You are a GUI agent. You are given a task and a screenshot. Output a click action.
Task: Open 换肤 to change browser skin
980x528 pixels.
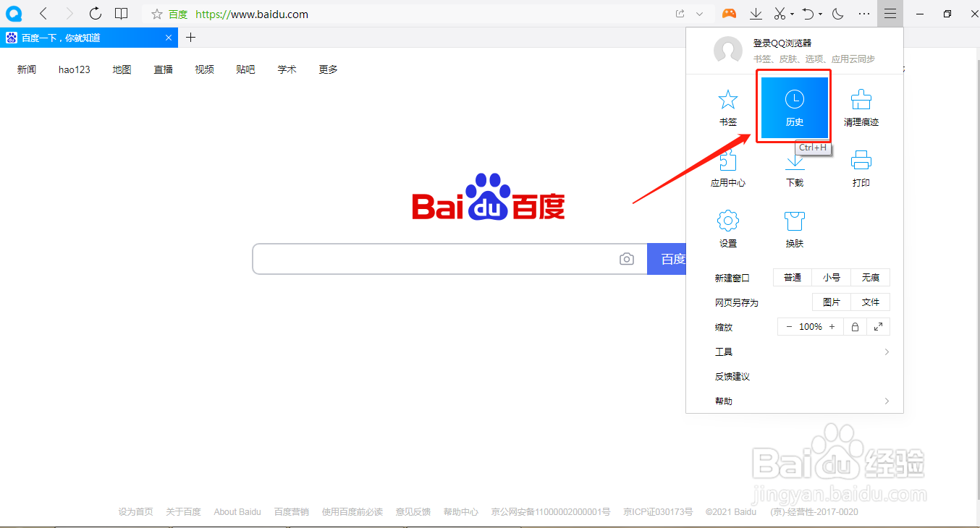pyautogui.click(x=794, y=229)
